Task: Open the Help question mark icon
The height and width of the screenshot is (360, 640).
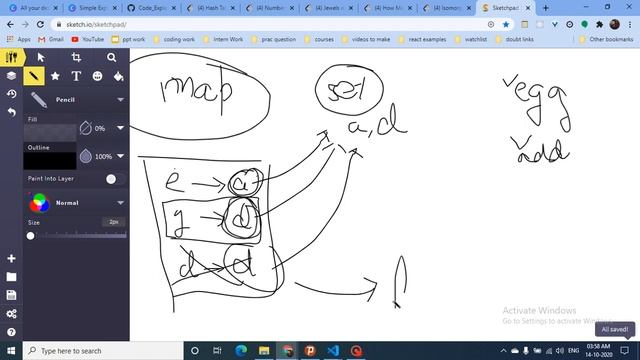Action: [11, 332]
